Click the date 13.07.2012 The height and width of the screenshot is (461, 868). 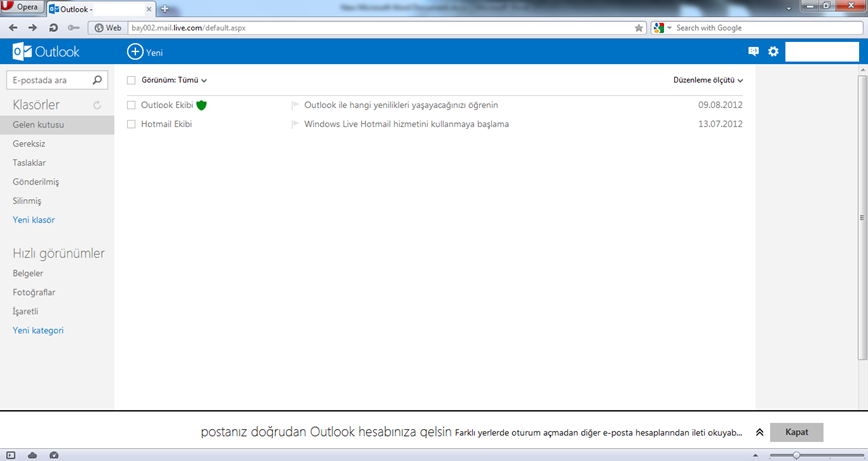click(x=720, y=124)
